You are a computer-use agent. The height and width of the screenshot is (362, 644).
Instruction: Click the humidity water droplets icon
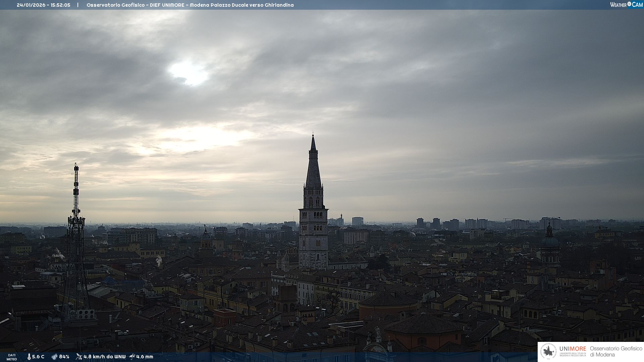tap(54, 357)
